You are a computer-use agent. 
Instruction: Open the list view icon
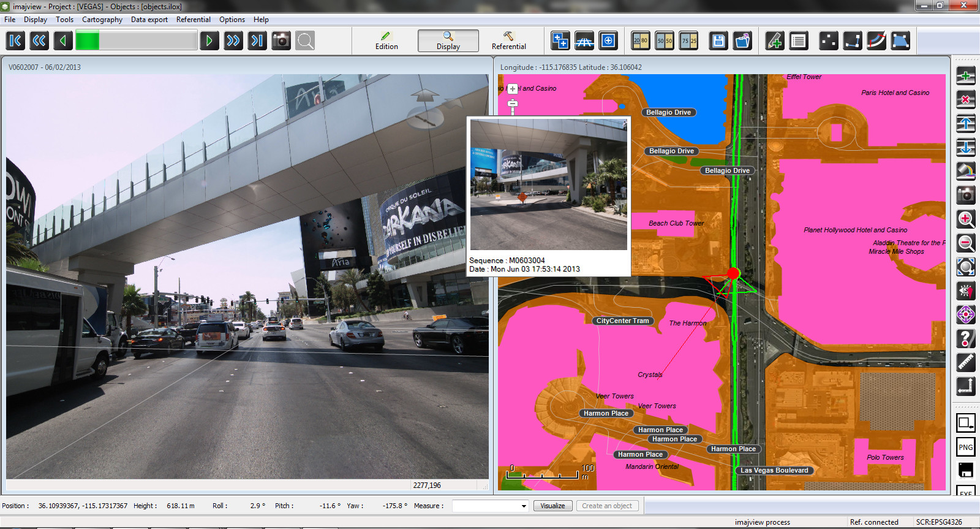[799, 41]
